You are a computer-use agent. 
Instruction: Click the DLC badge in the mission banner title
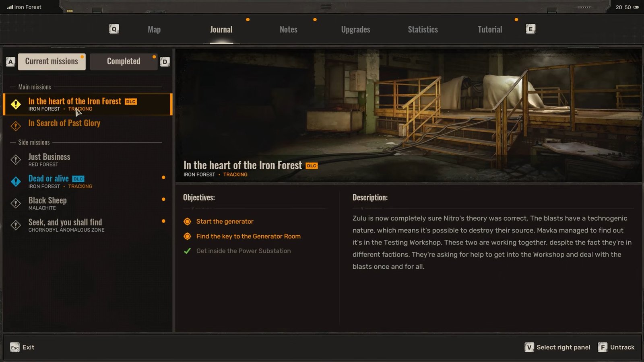[312, 166]
